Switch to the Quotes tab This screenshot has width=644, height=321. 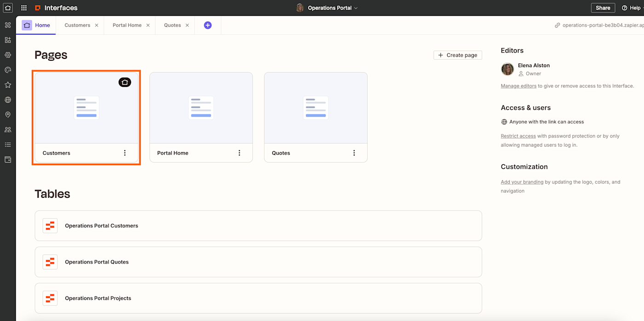click(x=172, y=25)
